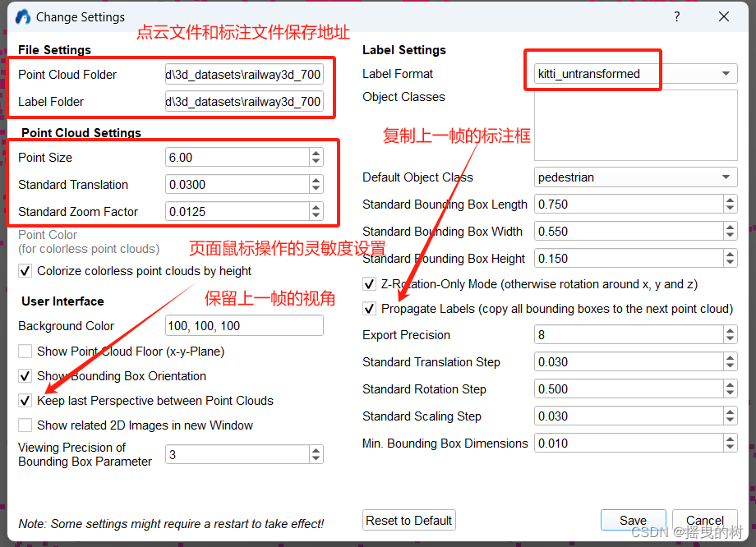The width and height of the screenshot is (756, 547).
Task: Increase Standard Translation value
Action: pyautogui.click(x=316, y=180)
